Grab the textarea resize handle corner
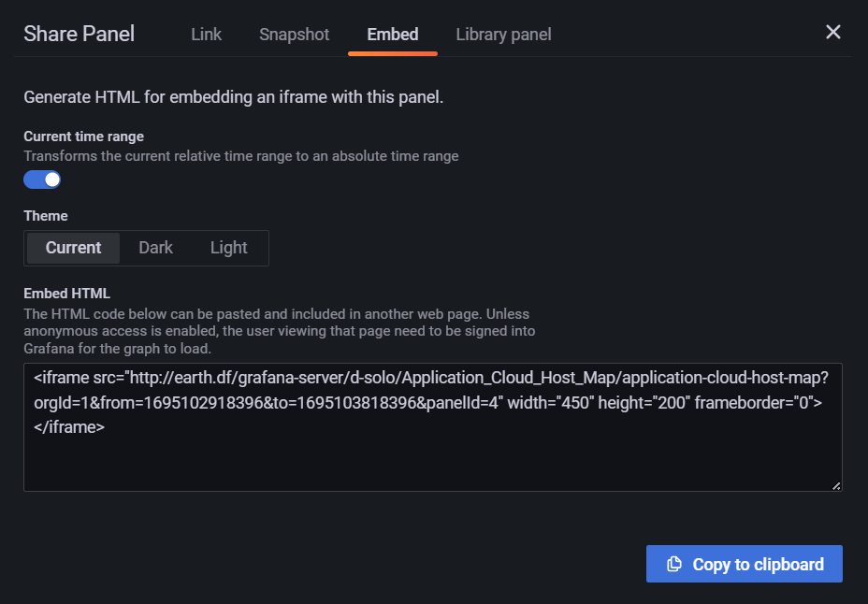The image size is (868, 604). point(836,485)
